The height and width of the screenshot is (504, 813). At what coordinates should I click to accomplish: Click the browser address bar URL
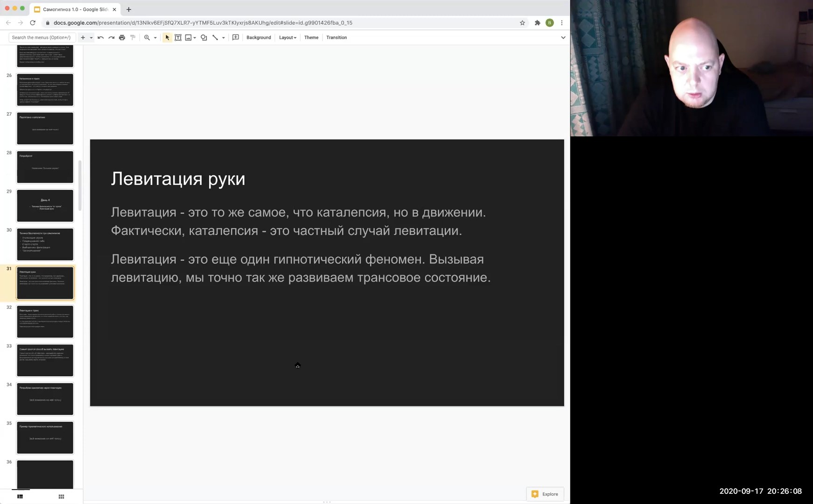203,22
